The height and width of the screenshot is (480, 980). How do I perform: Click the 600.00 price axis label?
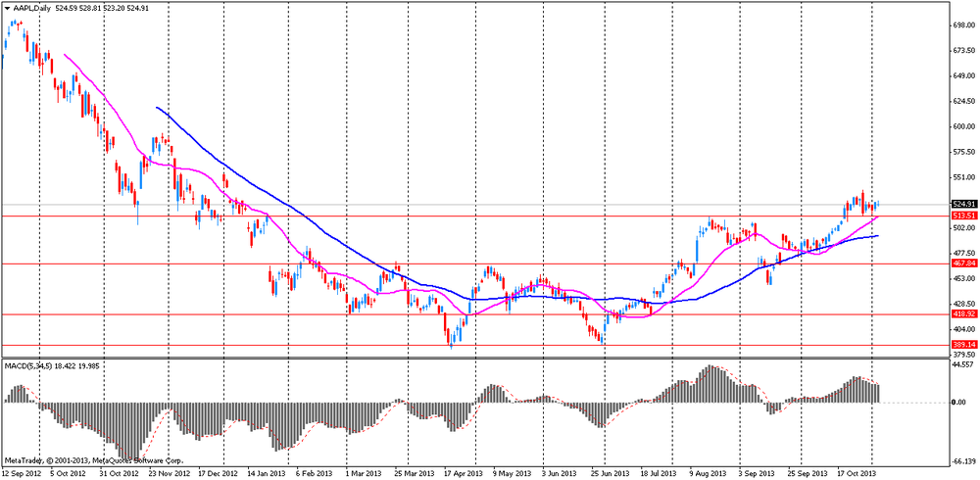pyautogui.click(x=963, y=126)
